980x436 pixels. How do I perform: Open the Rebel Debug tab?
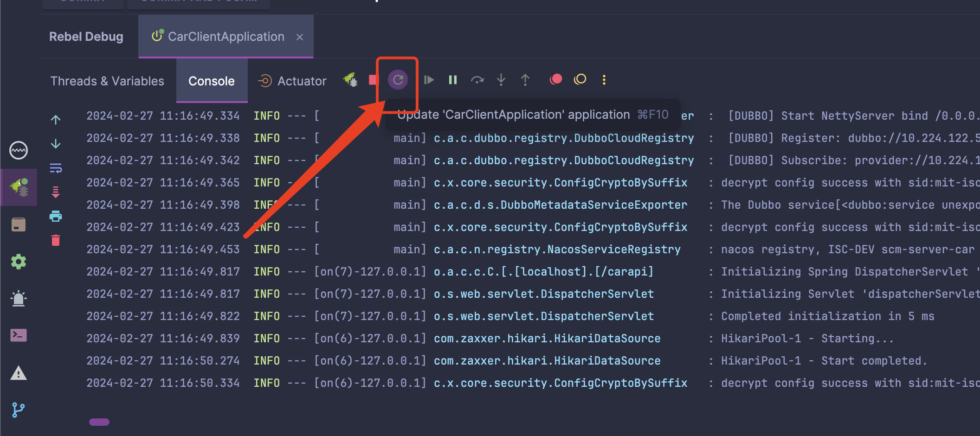(x=86, y=37)
